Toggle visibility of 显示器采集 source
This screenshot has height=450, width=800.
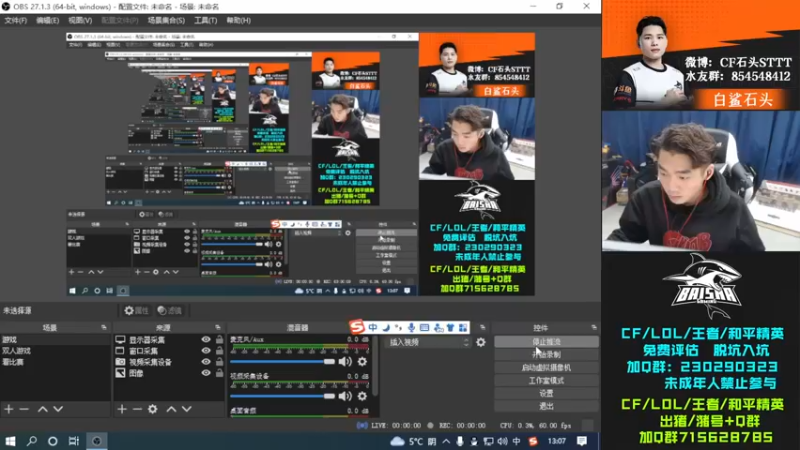(206, 339)
